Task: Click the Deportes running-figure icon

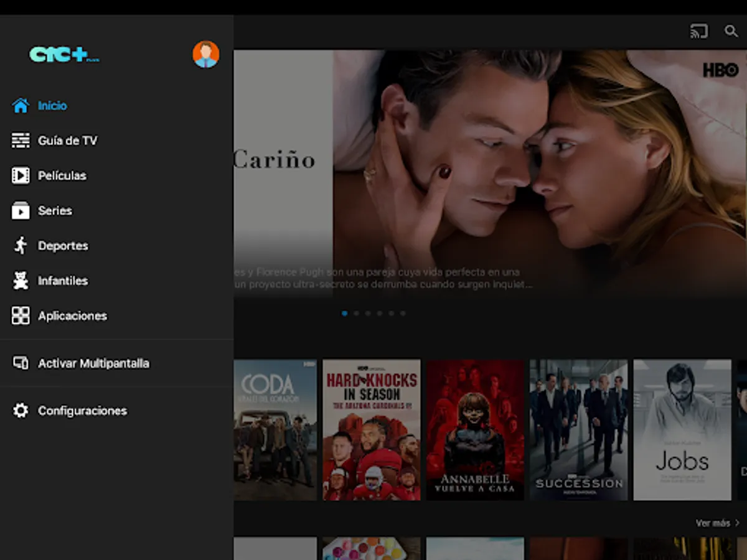Action: tap(21, 246)
